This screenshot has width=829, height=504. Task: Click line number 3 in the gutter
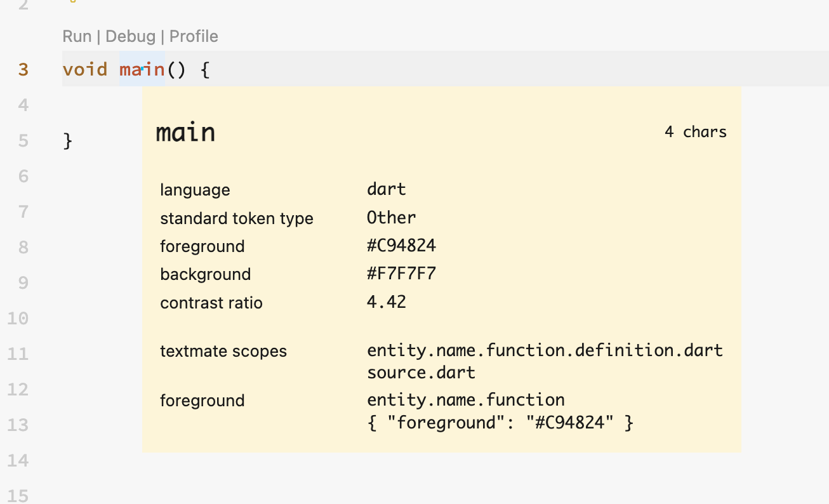point(23,70)
